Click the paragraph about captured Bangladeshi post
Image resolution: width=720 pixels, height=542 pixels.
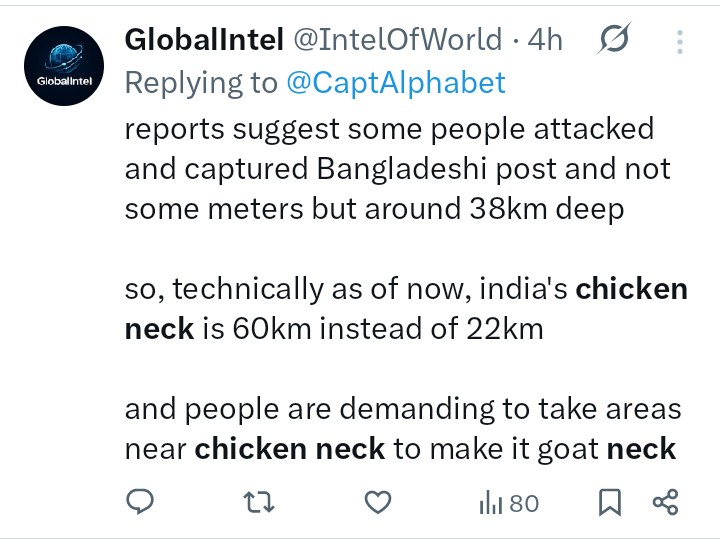pos(398,169)
